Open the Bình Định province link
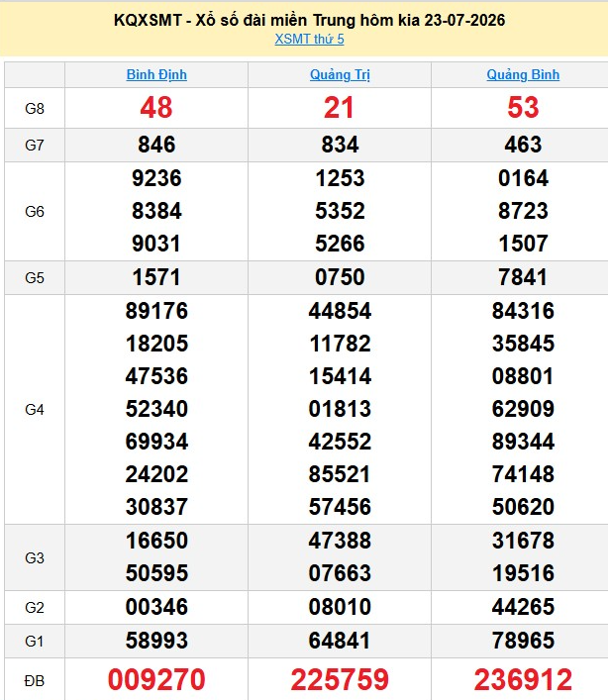608x700 pixels. point(156,74)
